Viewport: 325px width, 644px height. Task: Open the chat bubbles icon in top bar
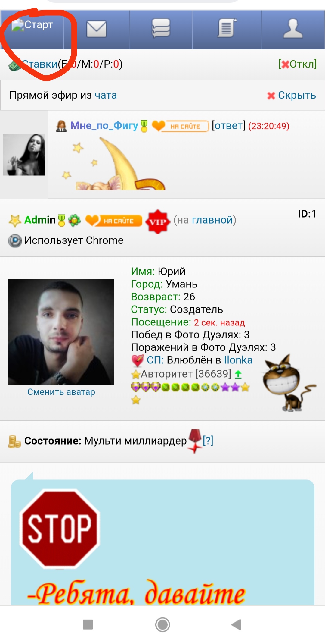pyautogui.click(x=161, y=28)
